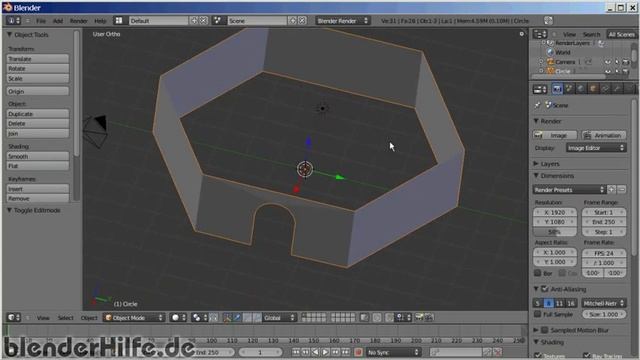Add a new scene with the plus next to Scene
The height and width of the screenshot is (360, 640).
click(x=292, y=20)
